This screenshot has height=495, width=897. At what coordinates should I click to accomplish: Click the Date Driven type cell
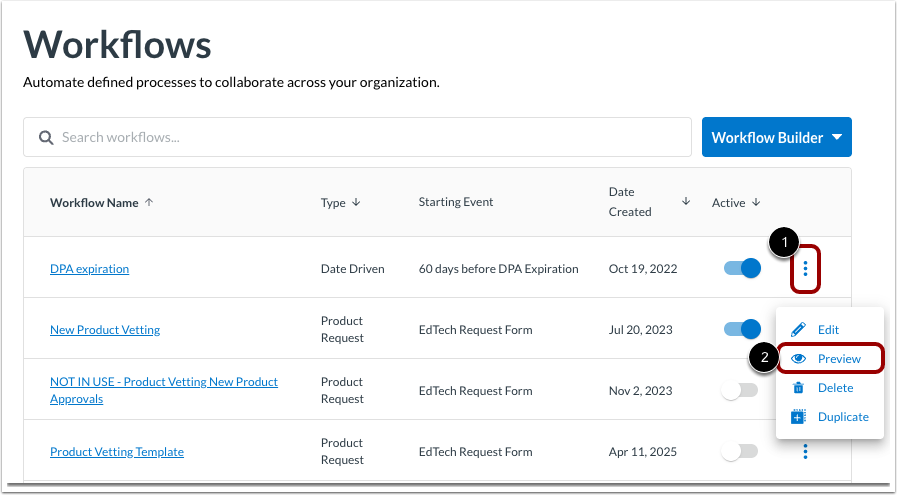tap(352, 268)
